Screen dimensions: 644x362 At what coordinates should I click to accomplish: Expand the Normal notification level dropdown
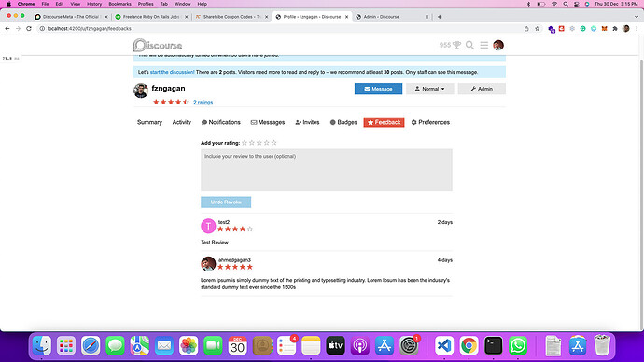click(x=430, y=89)
